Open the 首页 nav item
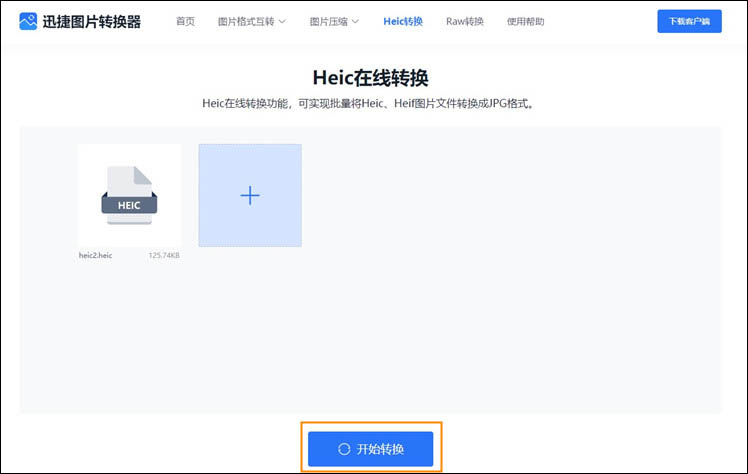The height and width of the screenshot is (474, 748). 185,21
